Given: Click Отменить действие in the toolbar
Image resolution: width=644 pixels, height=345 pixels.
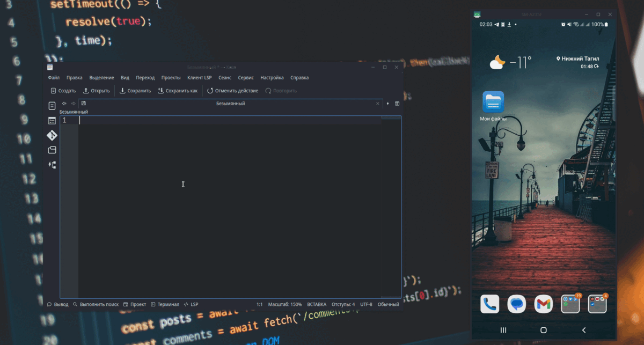Looking at the screenshot, I should [232, 91].
